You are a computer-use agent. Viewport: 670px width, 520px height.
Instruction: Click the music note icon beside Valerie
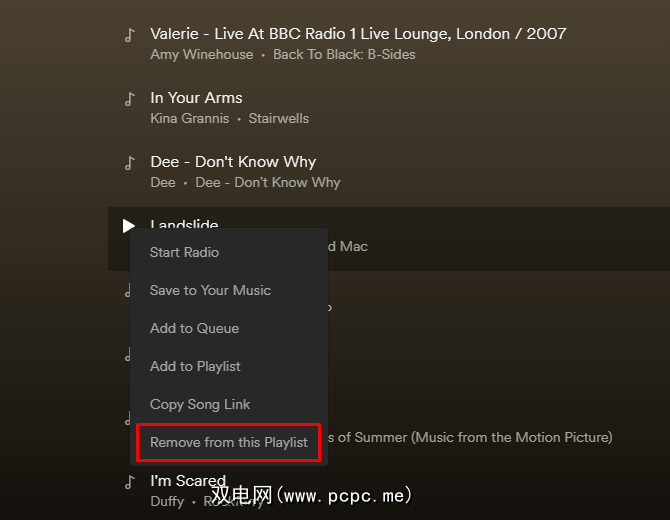[129, 35]
